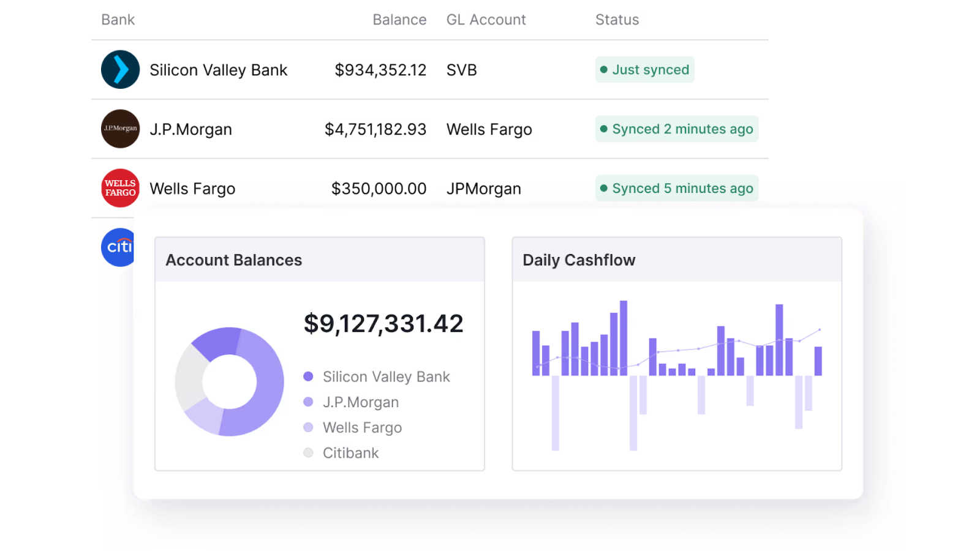Open the Silicon Valley Bank row name
This screenshot has height=551, width=980.
[218, 70]
